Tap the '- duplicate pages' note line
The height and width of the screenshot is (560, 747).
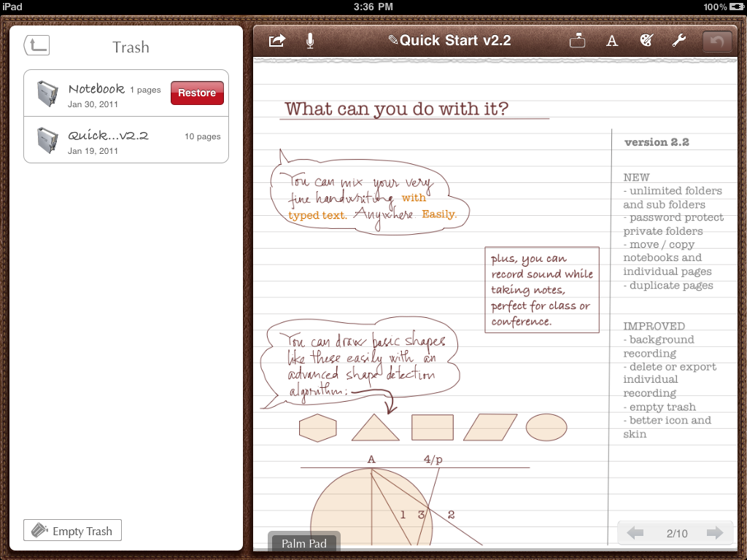[668, 285]
